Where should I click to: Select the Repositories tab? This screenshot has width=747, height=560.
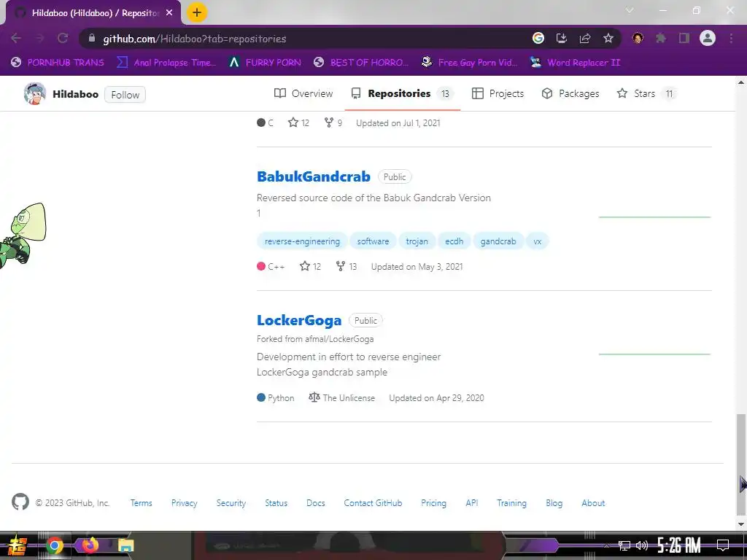[x=402, y=93]
